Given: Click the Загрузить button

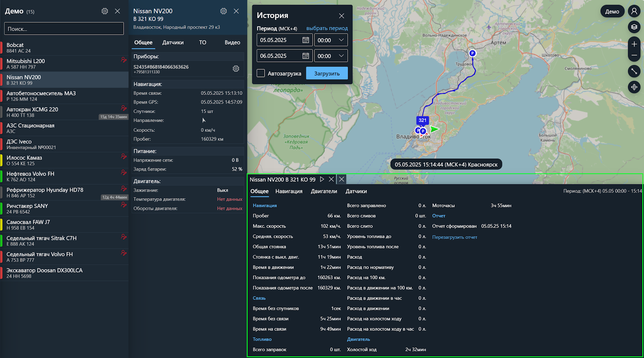Looking at the screenshot, I should point(327,73).
